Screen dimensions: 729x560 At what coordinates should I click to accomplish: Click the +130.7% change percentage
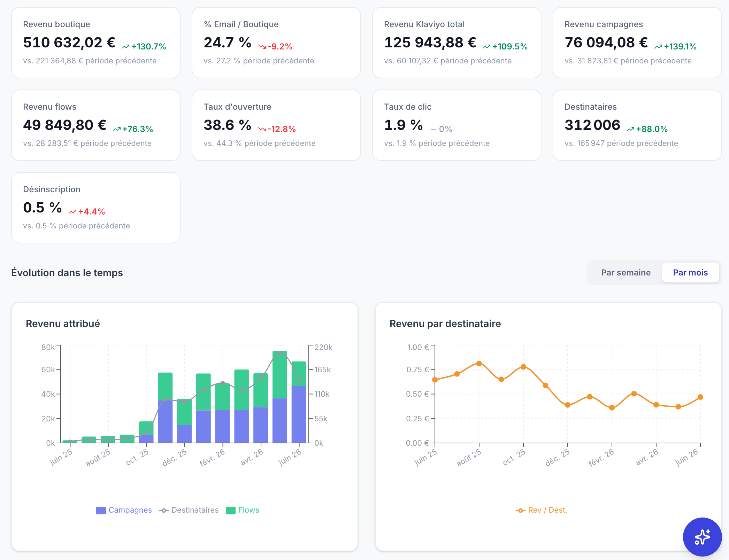point(149,47)
